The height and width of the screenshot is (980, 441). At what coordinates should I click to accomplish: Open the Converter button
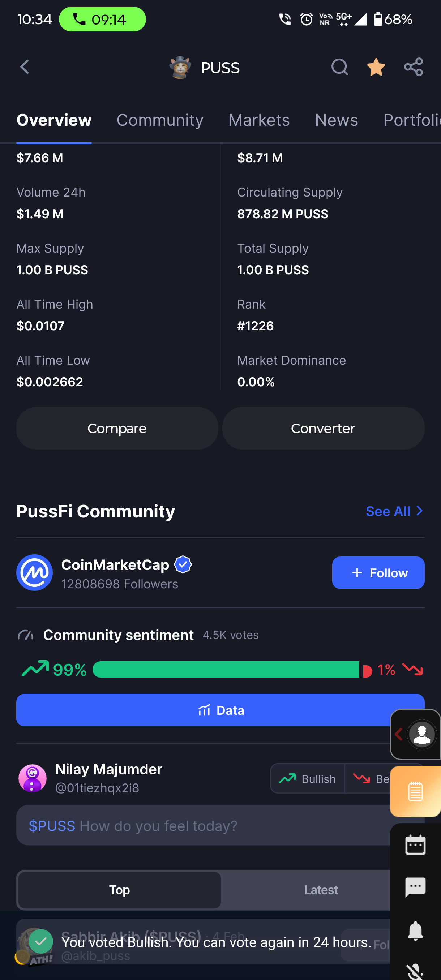click(x=323, y=428)
